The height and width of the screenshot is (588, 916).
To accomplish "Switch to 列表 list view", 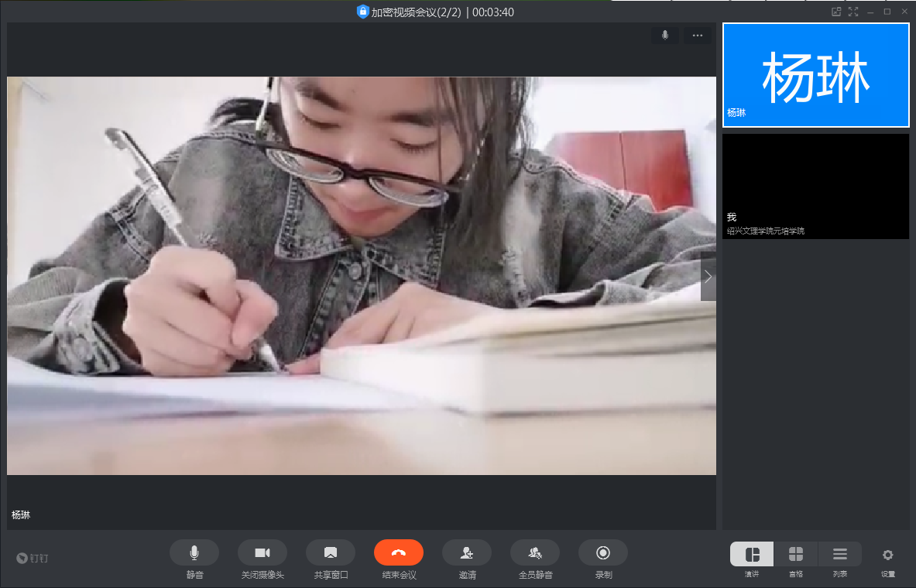I will coord(840,555).
